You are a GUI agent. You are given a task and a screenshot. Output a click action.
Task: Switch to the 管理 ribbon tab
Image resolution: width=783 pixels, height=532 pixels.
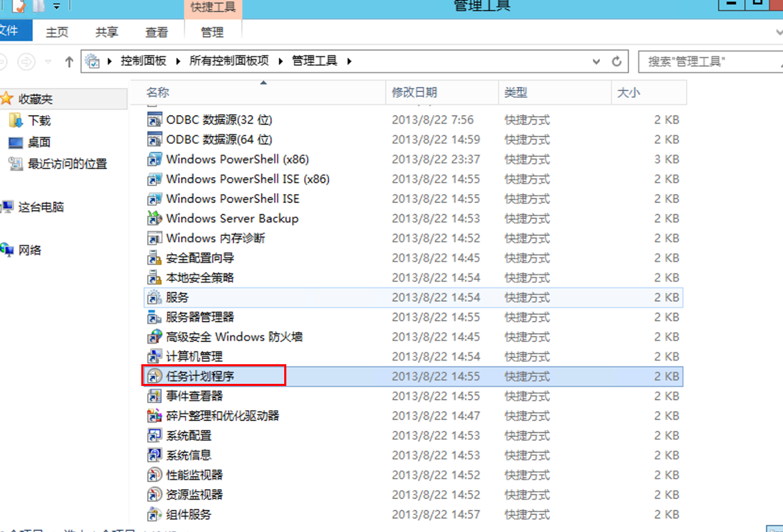click(x=212, y=32)
